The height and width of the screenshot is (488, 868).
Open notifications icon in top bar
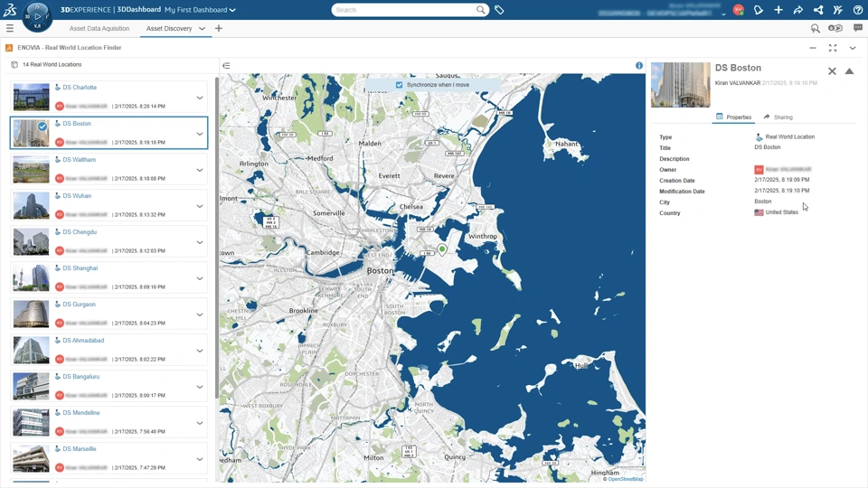[x=759, y=10]
